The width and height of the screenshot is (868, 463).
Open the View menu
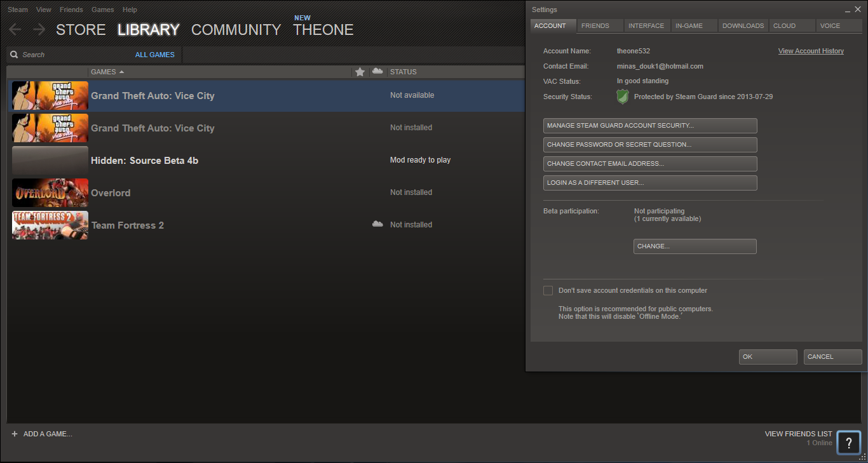pos(44,10)
